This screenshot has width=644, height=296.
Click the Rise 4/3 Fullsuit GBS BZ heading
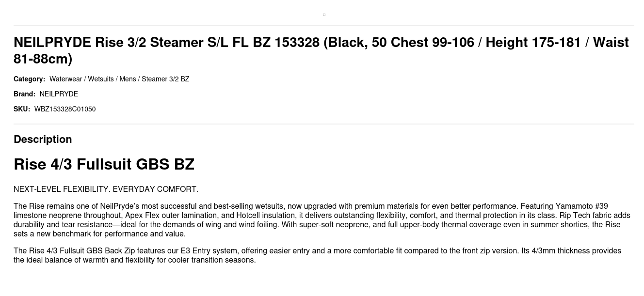point(104,164)
